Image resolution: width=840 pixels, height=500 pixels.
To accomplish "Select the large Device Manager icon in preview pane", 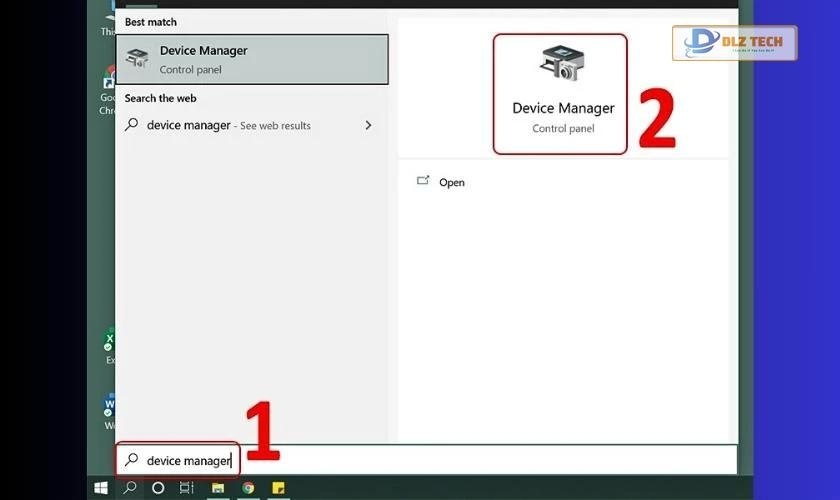I will pos(560,66).
